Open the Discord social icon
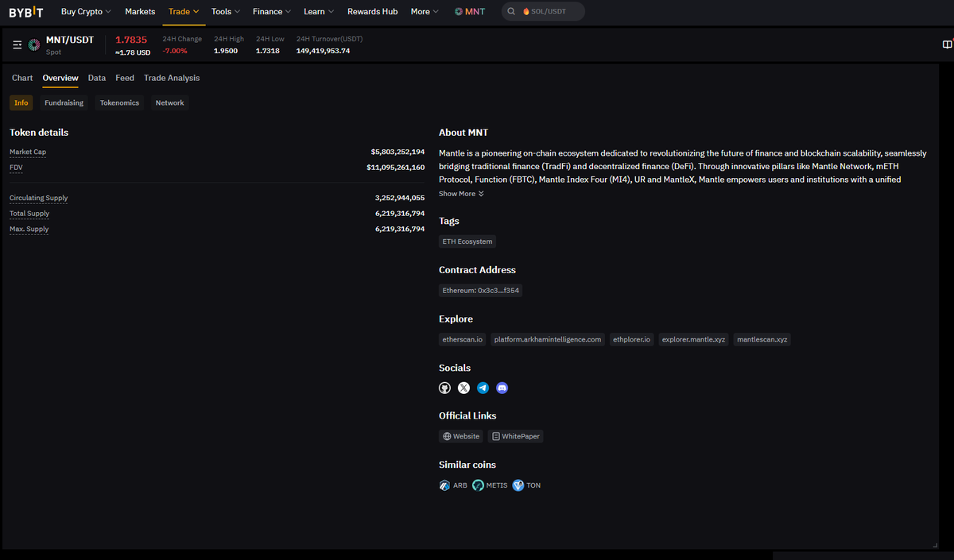 pyautogui.click(x=502, y=388)
